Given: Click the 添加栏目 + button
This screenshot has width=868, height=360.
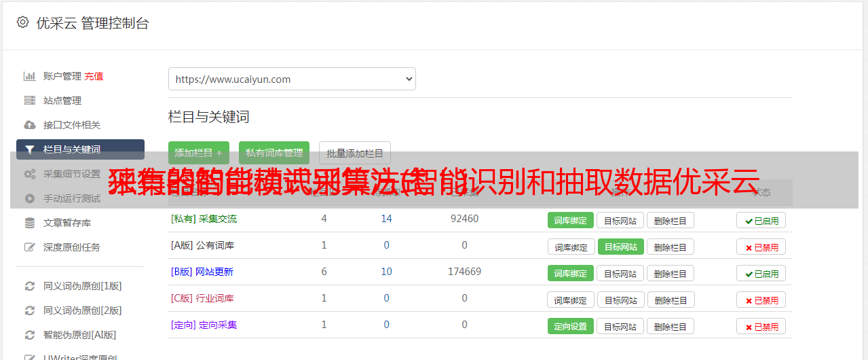Looking at the screenshot, I should tap(199, 153).
